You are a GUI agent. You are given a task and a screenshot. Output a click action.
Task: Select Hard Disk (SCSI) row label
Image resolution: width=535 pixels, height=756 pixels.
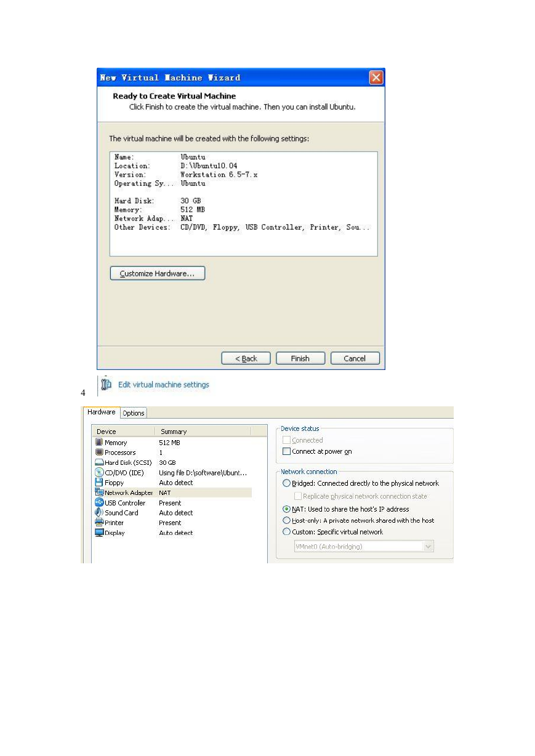128,462
